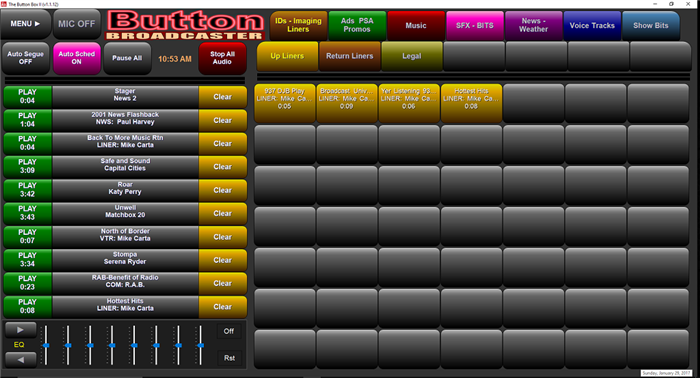This screenshot has width=700, height=378.
Task: Pause all playing audio
Action: pos(127,58)
